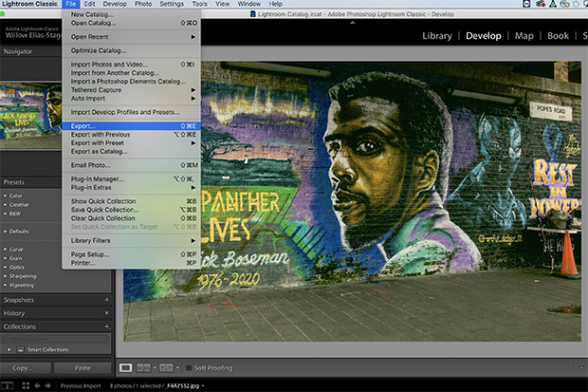
Task: Expand the Smart Collections tree row
Action: tap(9, 349)
